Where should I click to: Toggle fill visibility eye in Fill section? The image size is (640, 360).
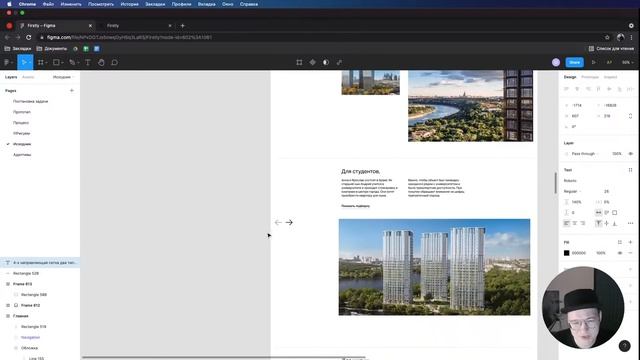tap(620, 253)
